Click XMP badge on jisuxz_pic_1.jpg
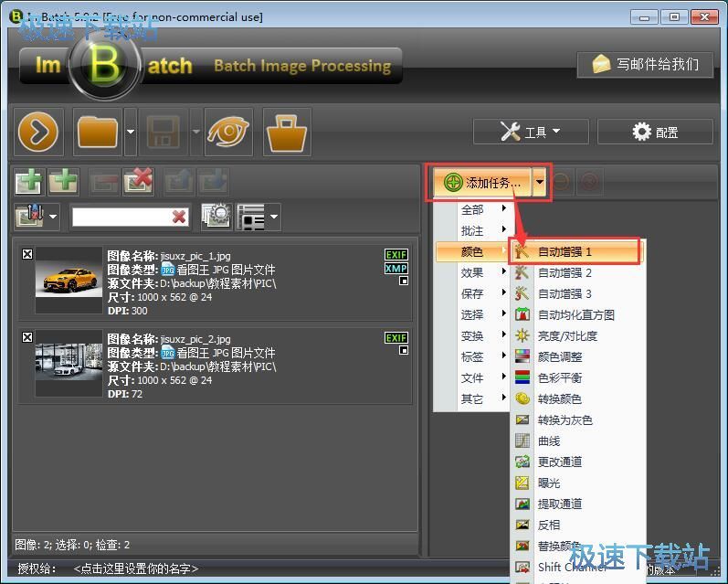The width and height of the screenshot is (728, 584). point(396,268)
